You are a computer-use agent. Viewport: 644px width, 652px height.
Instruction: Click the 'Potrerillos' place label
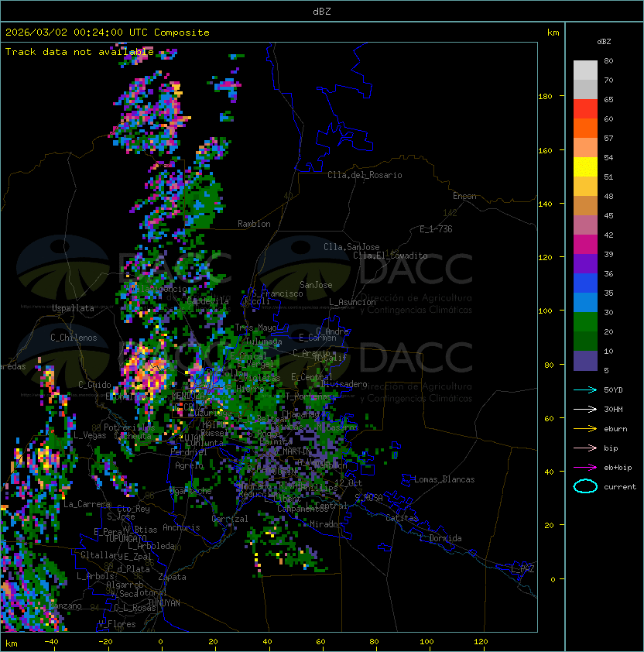point(129,427)
